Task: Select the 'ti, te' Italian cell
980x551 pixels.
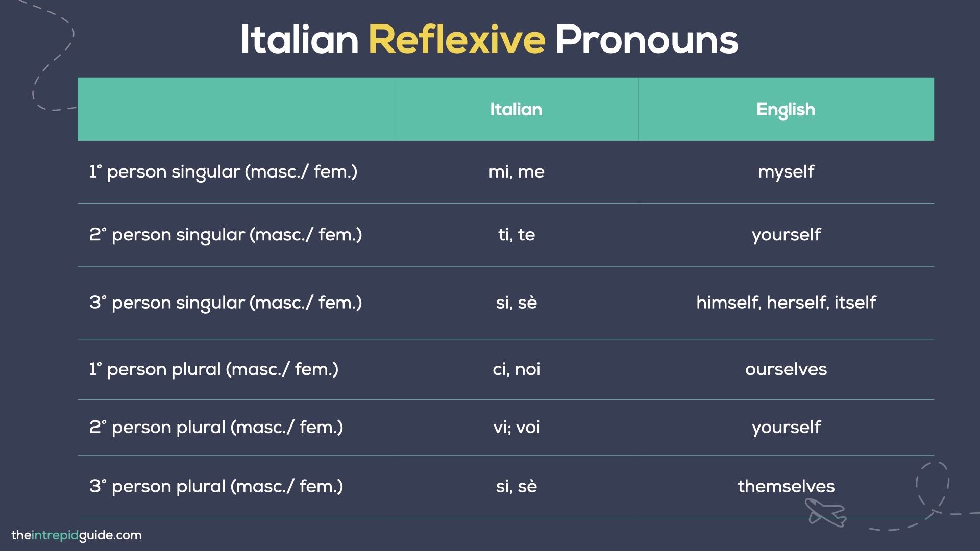Action: (x=516, y=235)
